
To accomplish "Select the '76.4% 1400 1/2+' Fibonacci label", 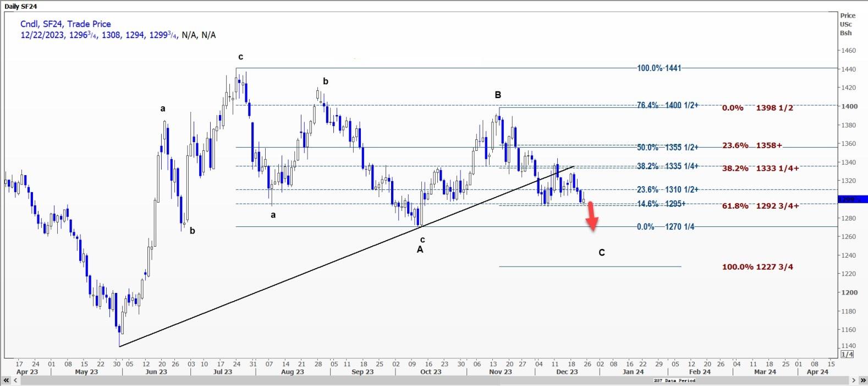I will (x=668, y=105).
